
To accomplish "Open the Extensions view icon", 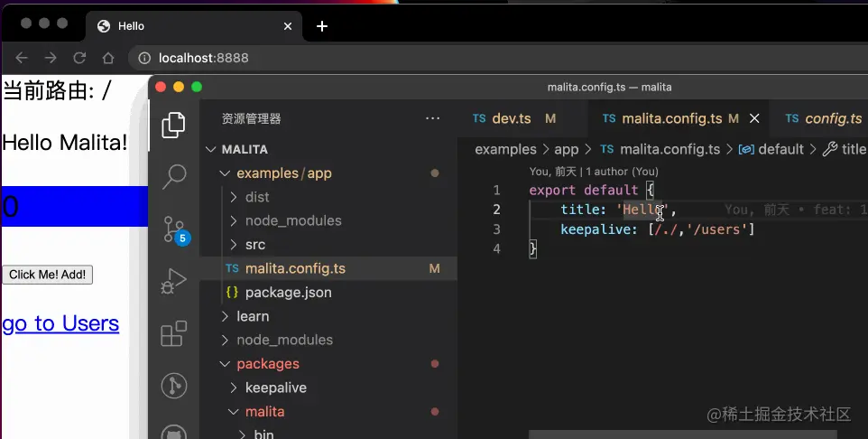I will pos(174,333).
